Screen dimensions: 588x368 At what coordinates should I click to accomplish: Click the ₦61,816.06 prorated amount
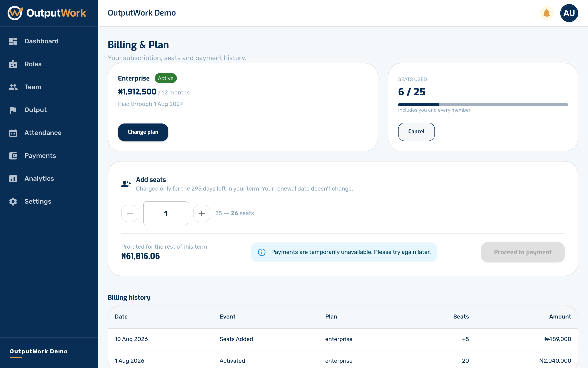tap(140, 256)
